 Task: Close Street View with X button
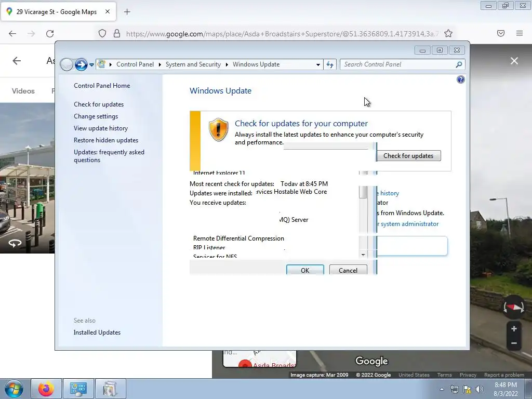click(514, 61)
